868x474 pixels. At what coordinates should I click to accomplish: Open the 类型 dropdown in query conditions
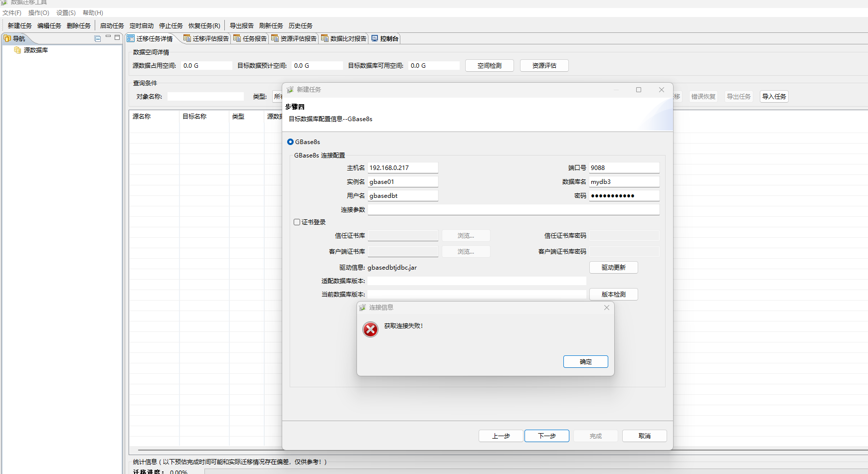click(277, 97)
